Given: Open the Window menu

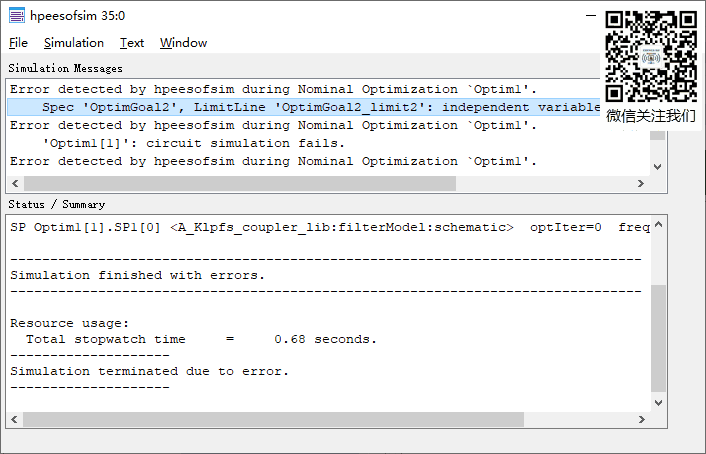Looking at the screenshot, I should coord(183,43).
